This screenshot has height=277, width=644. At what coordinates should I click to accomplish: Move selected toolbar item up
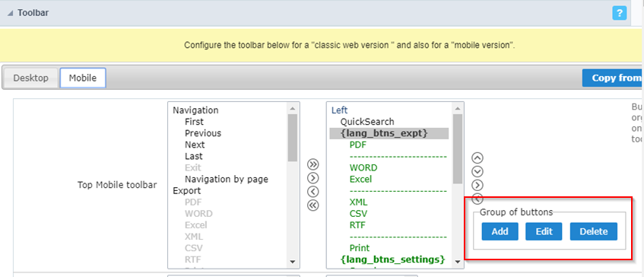click(477, 158)
